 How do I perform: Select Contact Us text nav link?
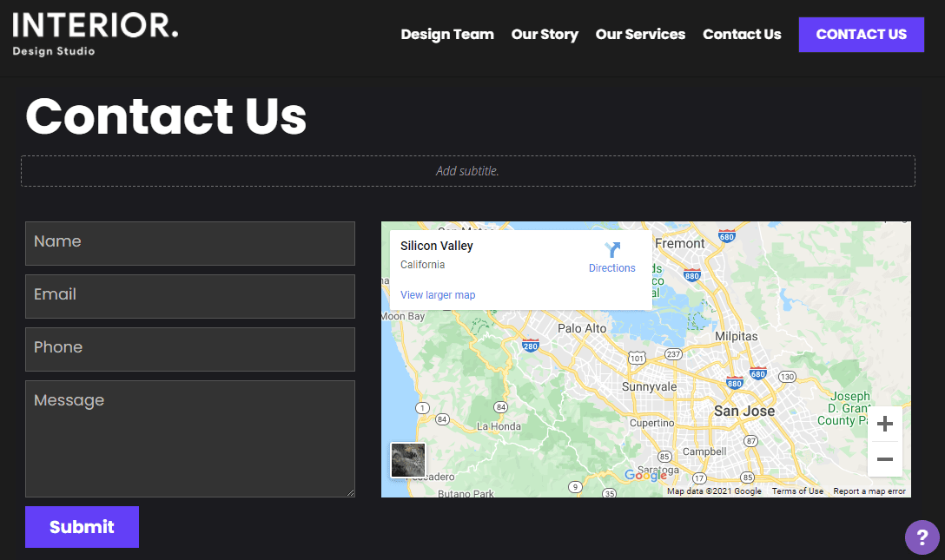(742, 35)
